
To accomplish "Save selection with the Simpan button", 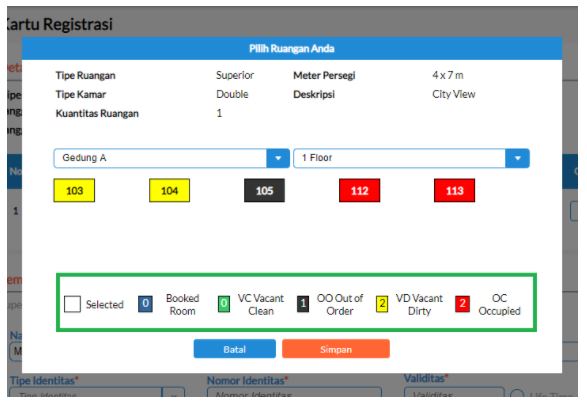I will (336, 349).
